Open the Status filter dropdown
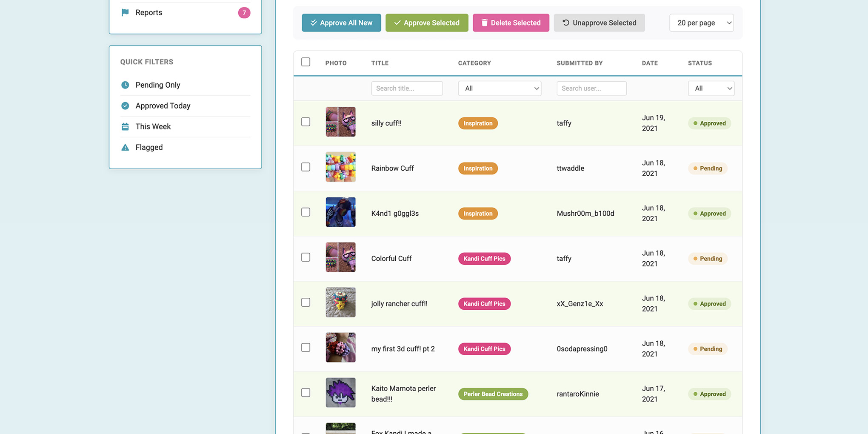The width and height of the screenshot is (868, 434). tap(711, 88)
